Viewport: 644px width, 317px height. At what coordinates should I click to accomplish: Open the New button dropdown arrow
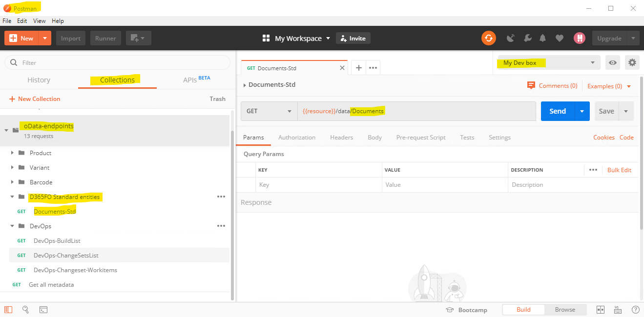(x=44, y=38)
